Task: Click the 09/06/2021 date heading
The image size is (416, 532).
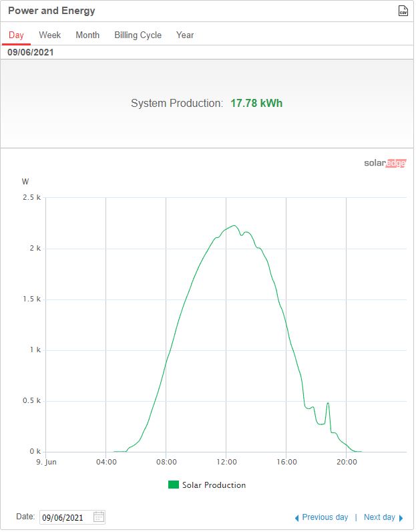Action: click(x=31, y=53)
